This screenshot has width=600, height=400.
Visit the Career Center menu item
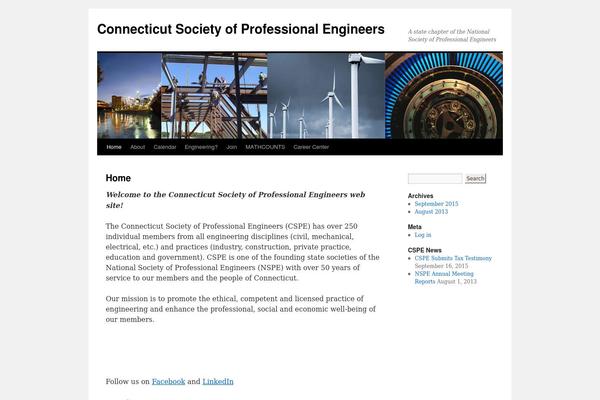(311, 147)
